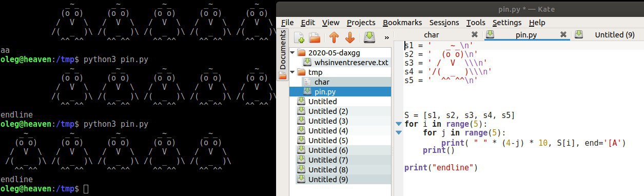Close the pin.py tab
This screenshot has height=196, width=644.
[x=563, y=35]
